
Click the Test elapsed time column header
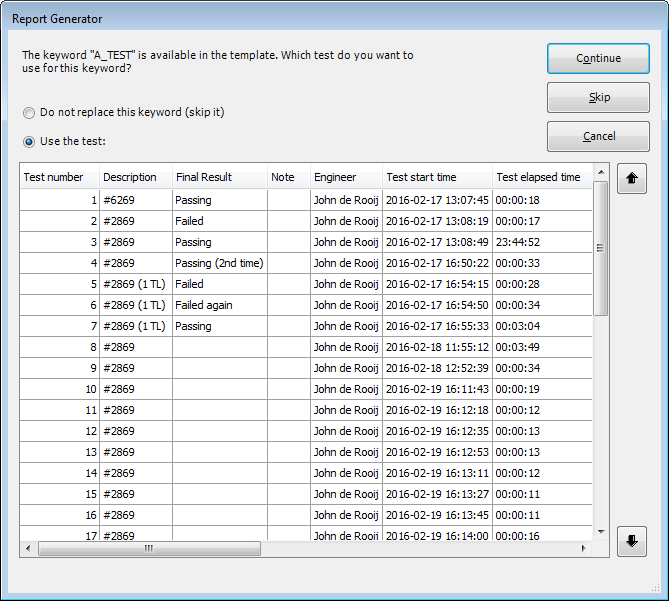coord(542,177)
